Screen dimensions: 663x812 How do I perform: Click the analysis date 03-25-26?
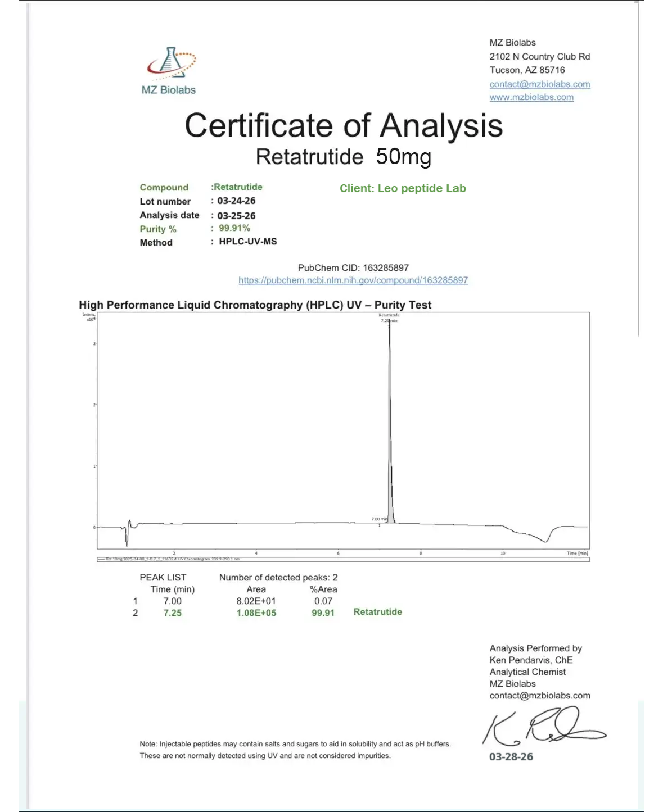(236, 216)
